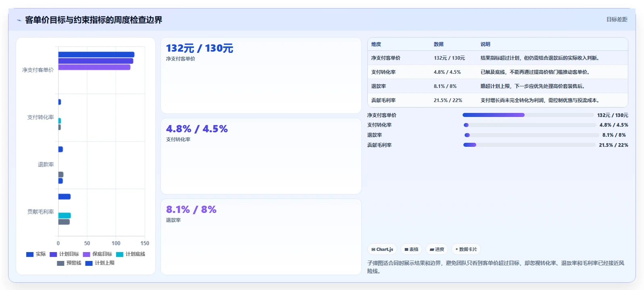Viewport: 644px width, 290px height.
Task: Click the large 8.1% / 8% card value
Action: [x=191, y=210]
